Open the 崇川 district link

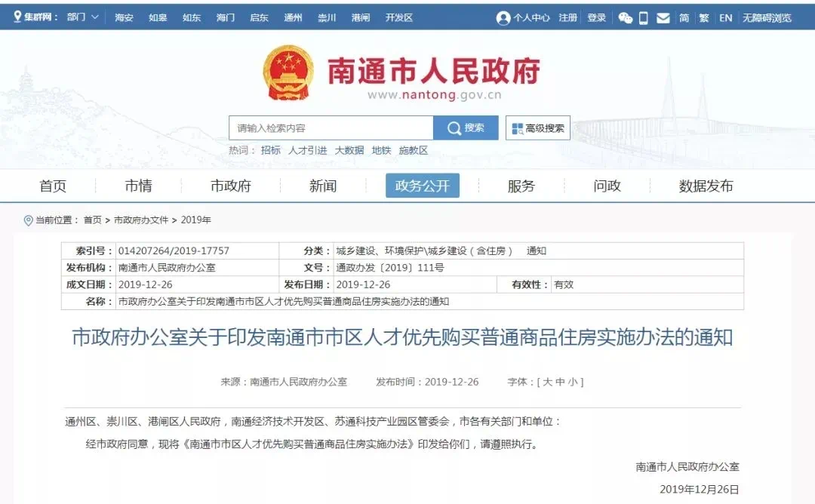coord(327,17)
